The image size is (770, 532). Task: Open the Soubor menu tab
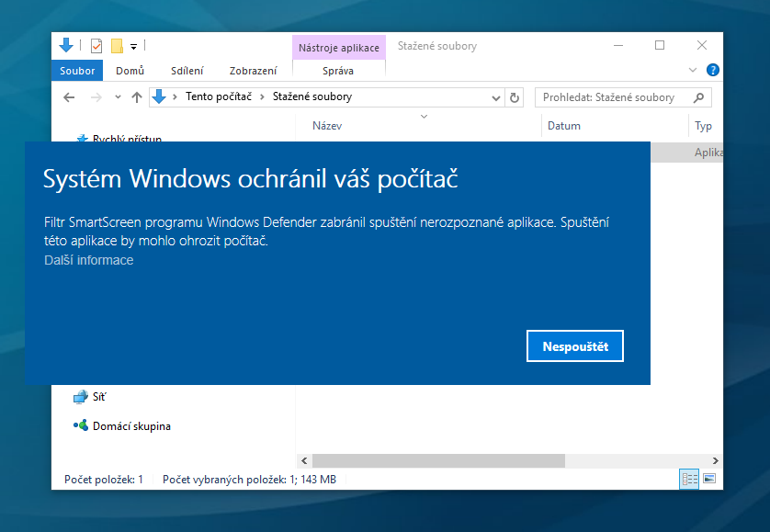click(77, 71)
